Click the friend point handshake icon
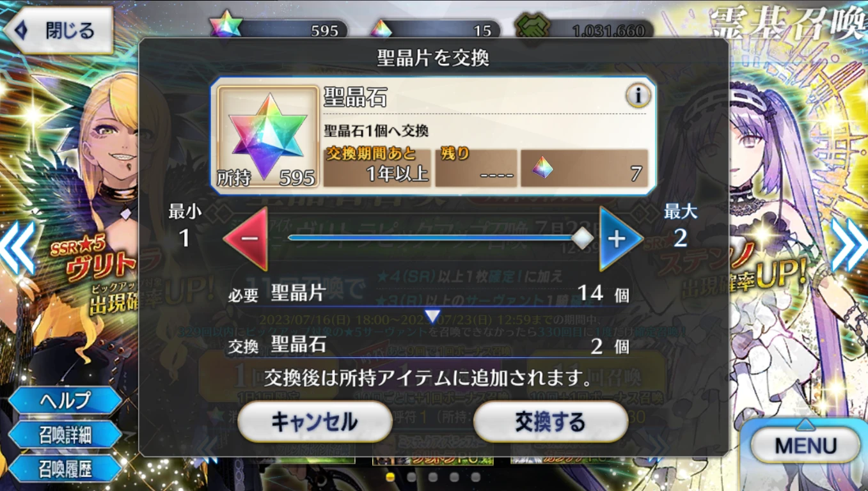This screenshot has height=491, width=868. tap(532, 28)
